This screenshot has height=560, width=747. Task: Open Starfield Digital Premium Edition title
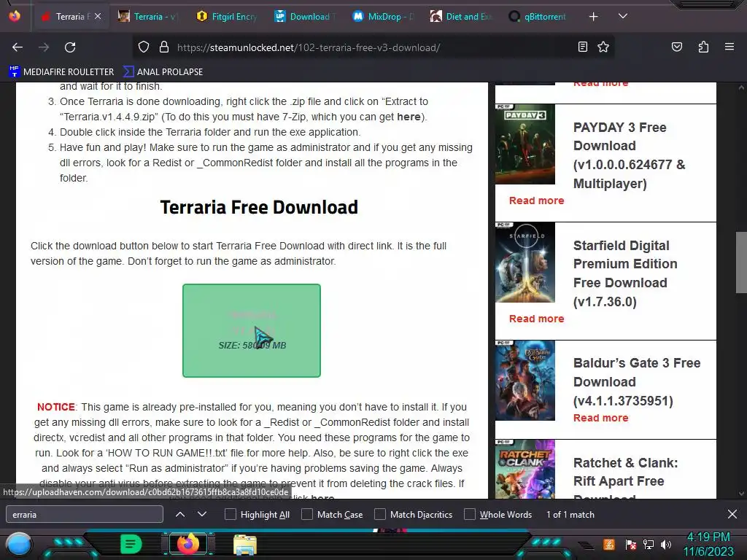[625, 273]
